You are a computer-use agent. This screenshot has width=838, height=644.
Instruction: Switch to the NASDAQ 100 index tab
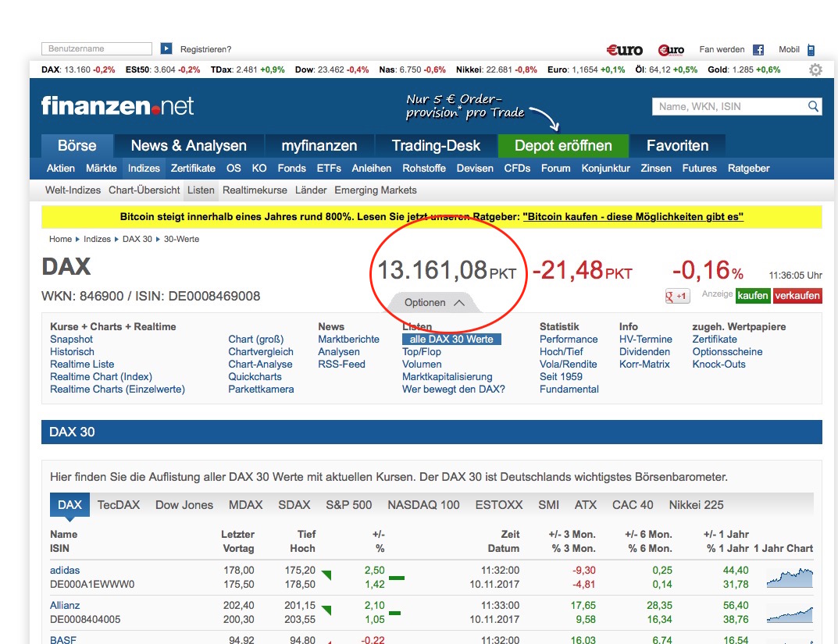(423, 504)
